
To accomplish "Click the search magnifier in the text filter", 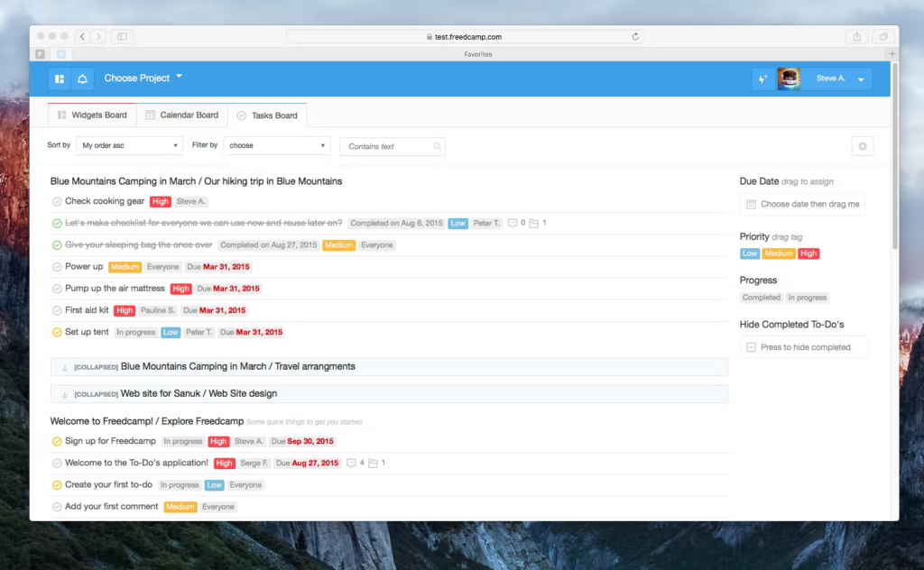I will coord(439,145).
